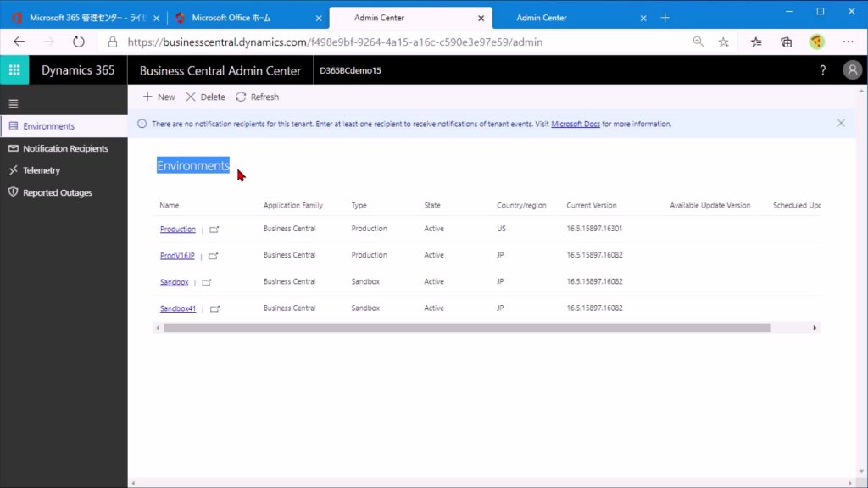Click the Application Family column header

[292, 205]
